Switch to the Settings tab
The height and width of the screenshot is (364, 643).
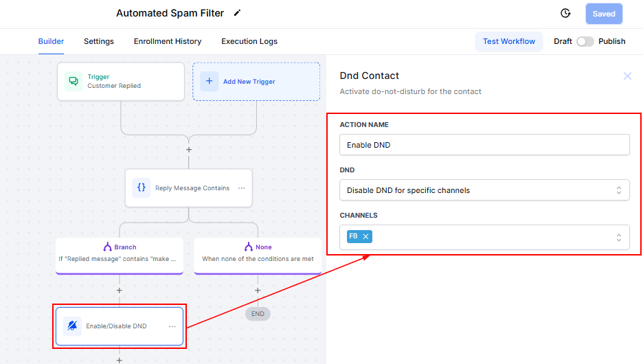tap(99, 41)
